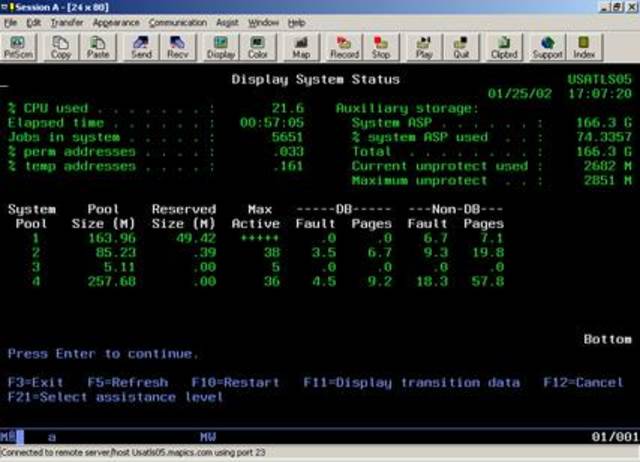Viewport: 640px width, 462px height.
Task: Open the Edit menu
Action: [x=33, y=23]
